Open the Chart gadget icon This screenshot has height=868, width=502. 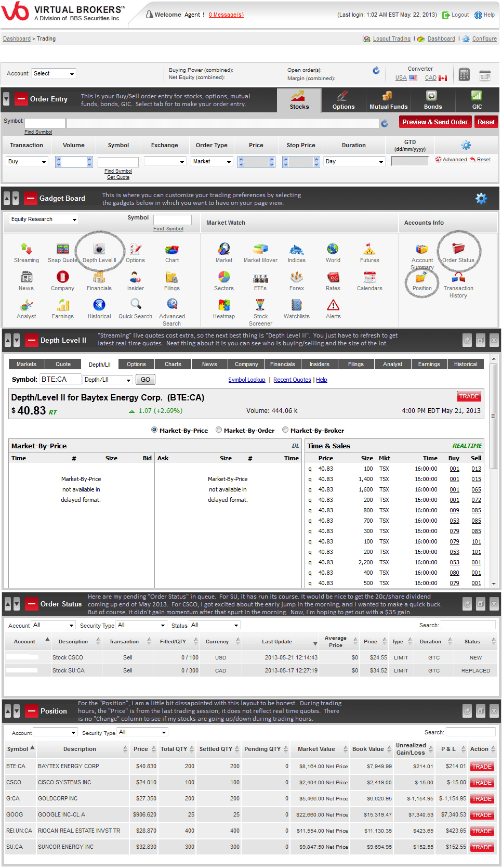click(x=172, y=249)
